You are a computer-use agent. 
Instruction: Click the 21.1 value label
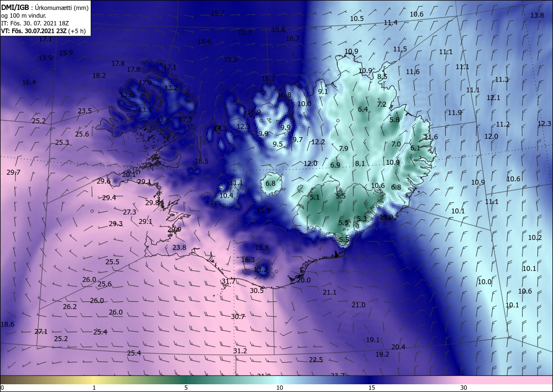click(x=330, y=292)
